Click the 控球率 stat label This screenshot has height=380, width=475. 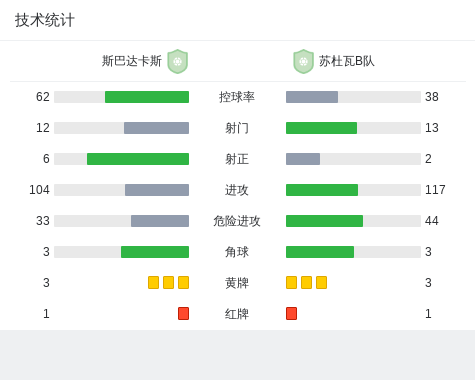coord(237,97)
